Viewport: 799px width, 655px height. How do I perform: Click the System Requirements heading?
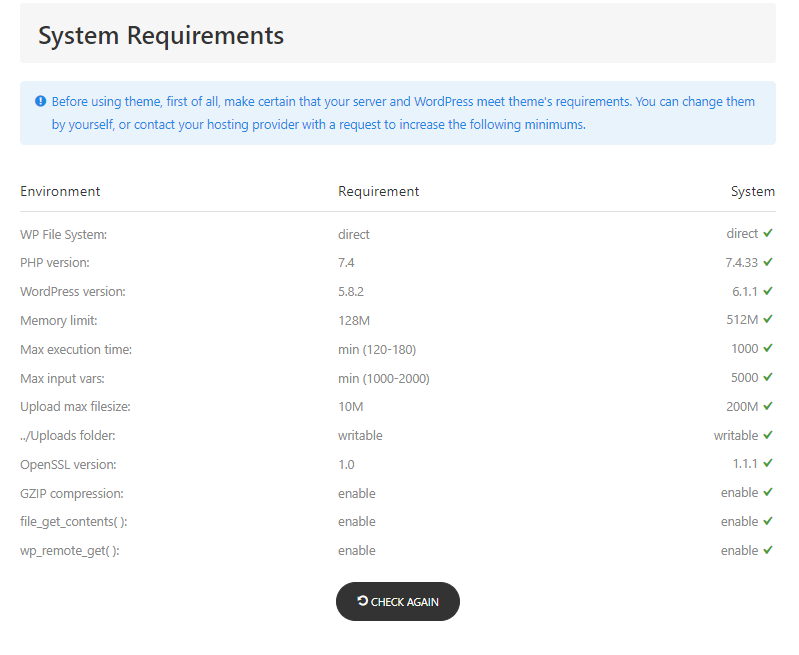click(161, 36)
